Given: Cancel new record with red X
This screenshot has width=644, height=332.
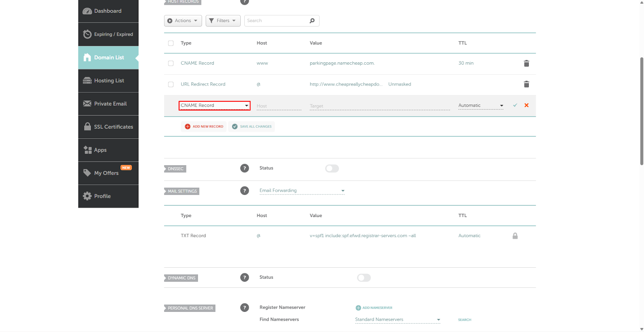Looking at the screenshot, I should [x=526, y=105].
